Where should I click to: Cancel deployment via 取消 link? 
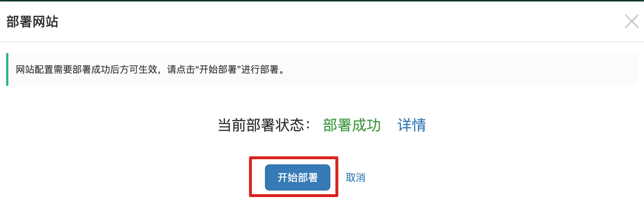coord(355,177)
